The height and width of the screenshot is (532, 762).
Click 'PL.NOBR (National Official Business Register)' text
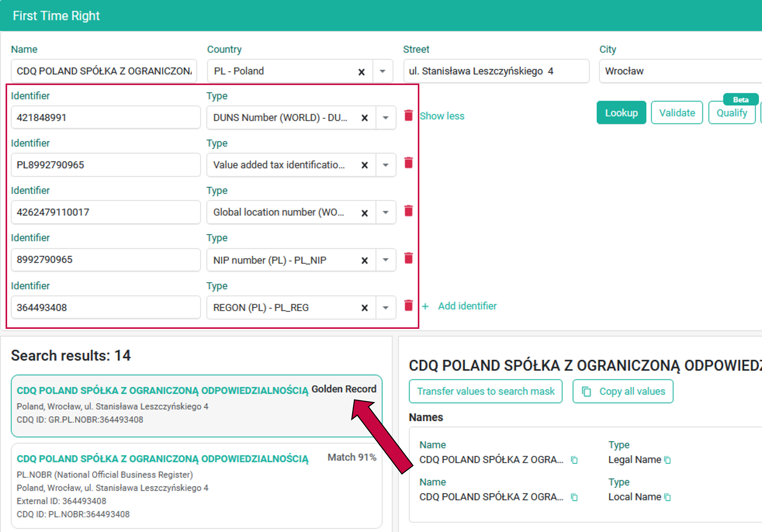(104, 475)
